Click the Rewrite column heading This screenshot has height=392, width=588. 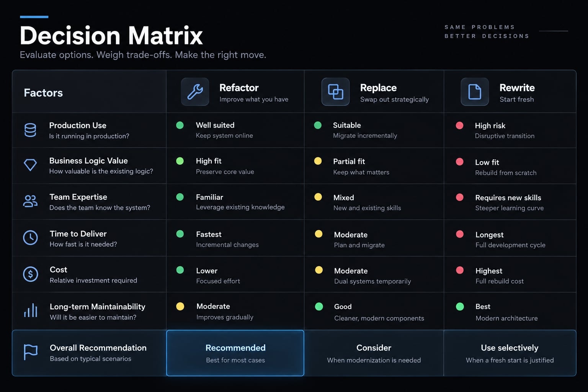point(517,88)
